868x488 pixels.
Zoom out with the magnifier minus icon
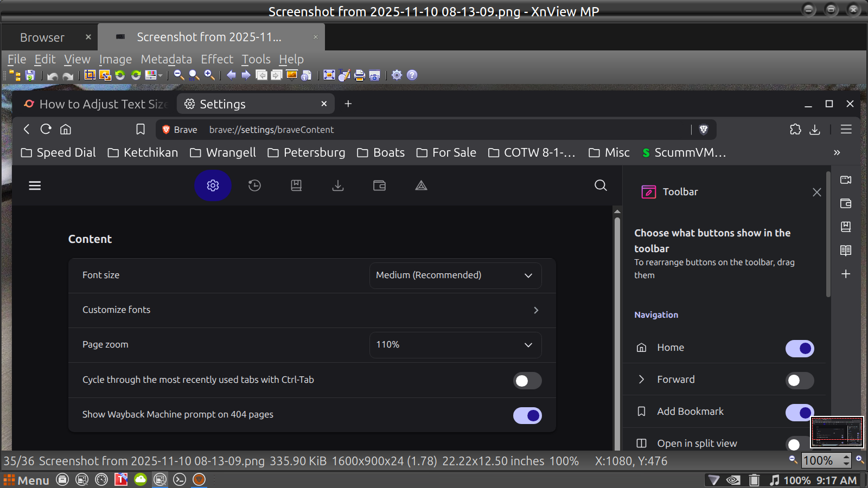pyautogui.click(x=178, y=75)
